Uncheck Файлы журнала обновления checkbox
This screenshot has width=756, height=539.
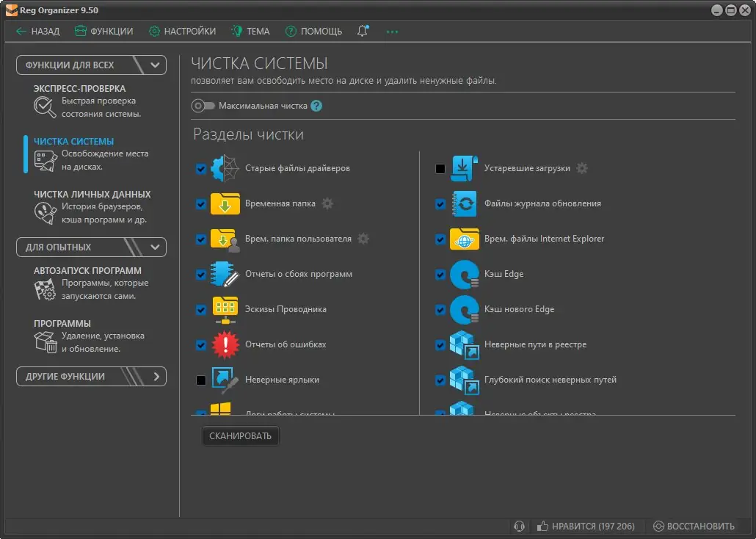point(440,204)
